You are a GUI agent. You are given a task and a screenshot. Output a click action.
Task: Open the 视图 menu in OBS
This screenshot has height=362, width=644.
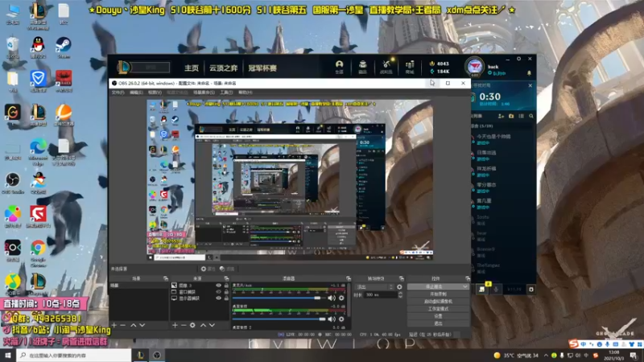point(155,93)
